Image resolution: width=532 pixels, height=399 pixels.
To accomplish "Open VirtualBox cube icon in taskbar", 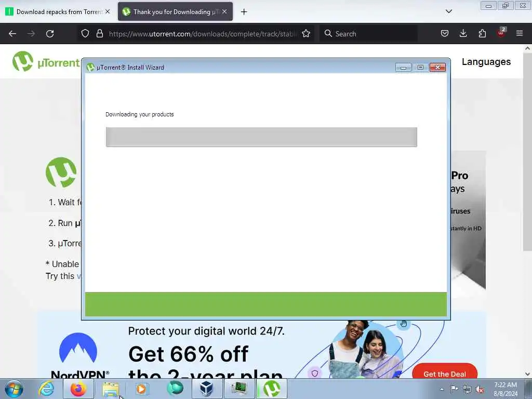I will pos(207,389).
